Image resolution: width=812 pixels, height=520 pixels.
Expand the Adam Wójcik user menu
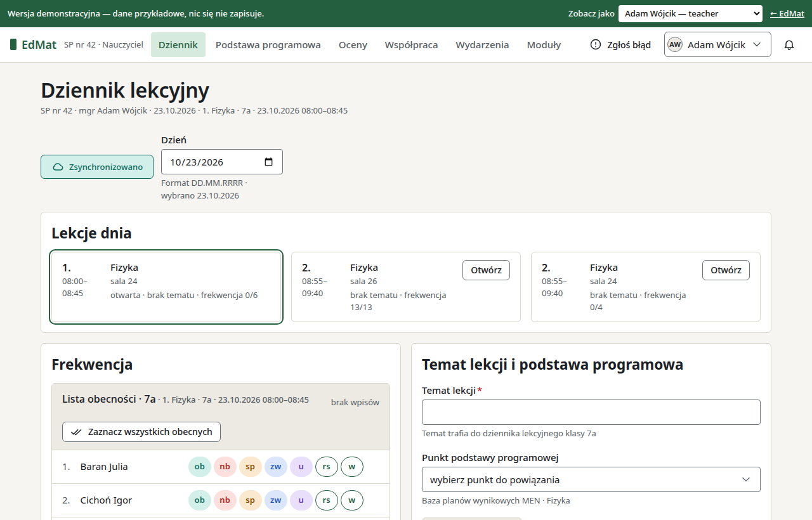(x=717, y=45)
